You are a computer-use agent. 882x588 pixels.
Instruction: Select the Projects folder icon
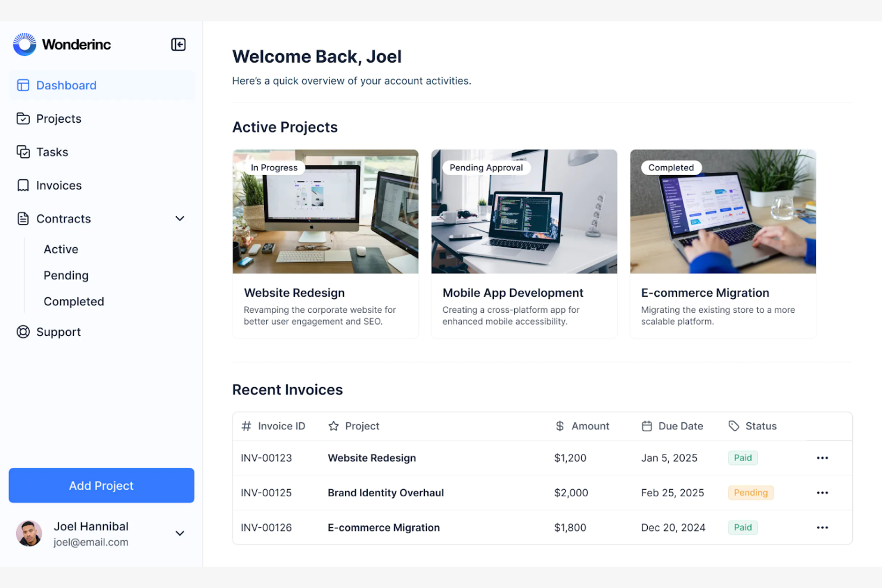23,119
